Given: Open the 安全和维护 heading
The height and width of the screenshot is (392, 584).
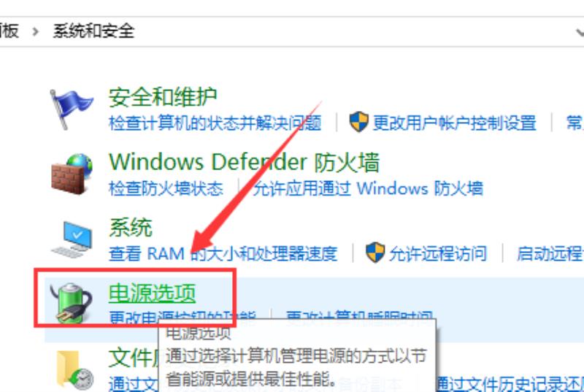Looking at the screenshot, I should pos(162,97).
